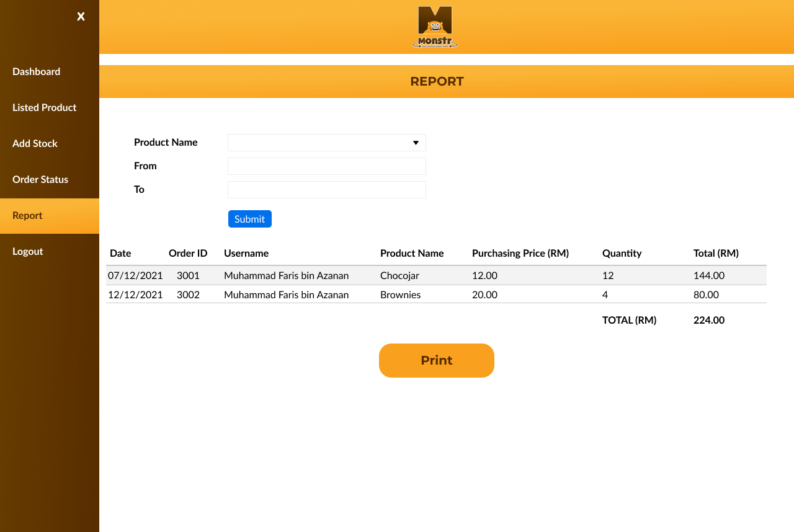This screenshot has width=794, height=532.
Task: Click the Quantity column header
Action: click(622, 253)
